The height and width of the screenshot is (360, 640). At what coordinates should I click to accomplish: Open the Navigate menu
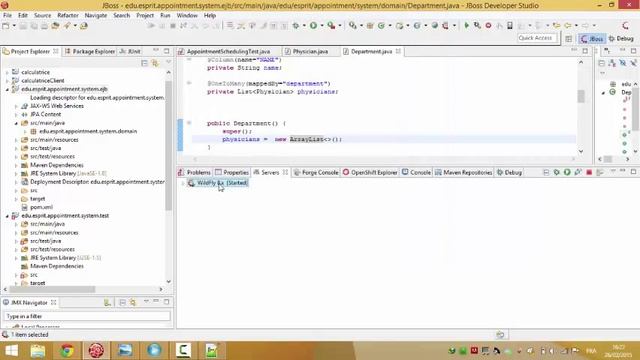click(96, 15)
